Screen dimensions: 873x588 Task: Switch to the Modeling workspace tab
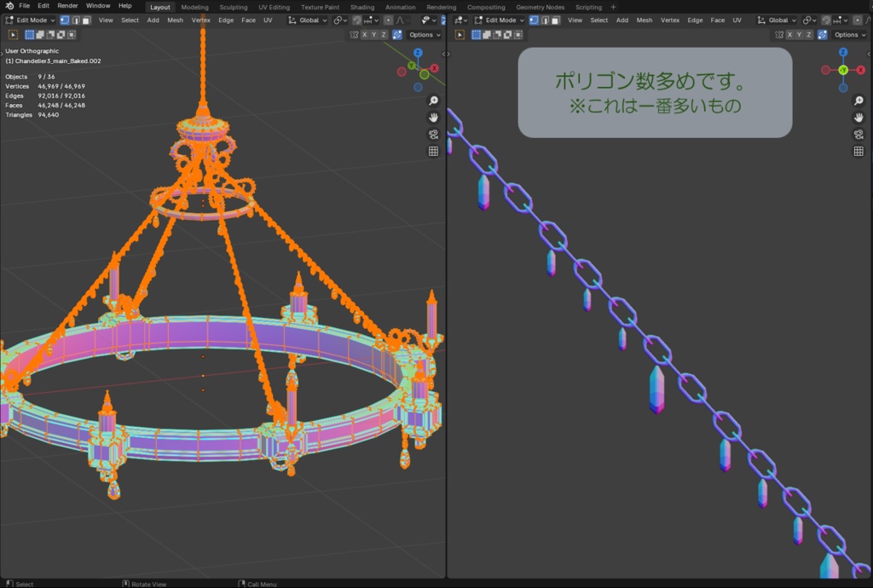[x=195, y=7]
